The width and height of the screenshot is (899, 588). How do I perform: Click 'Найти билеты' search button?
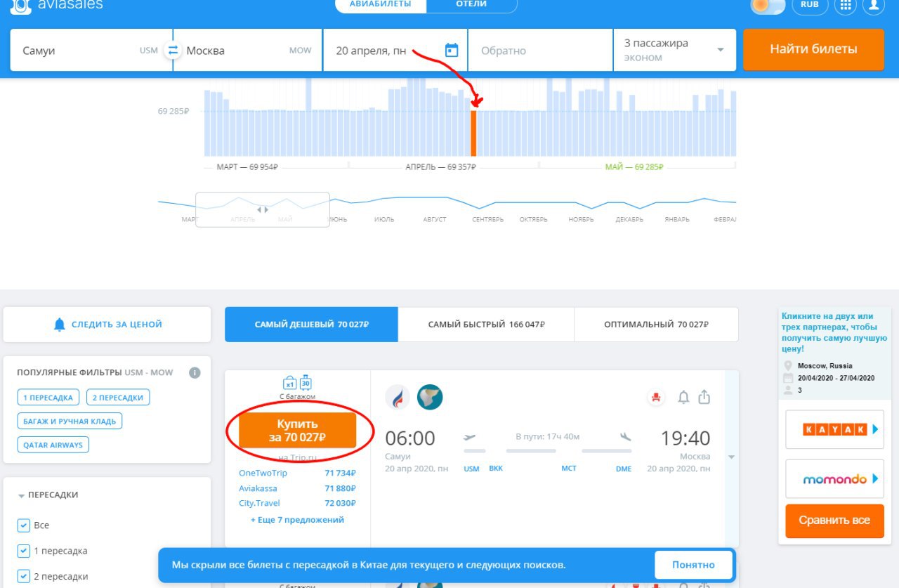pyautogui.click(x=813, y=49)
